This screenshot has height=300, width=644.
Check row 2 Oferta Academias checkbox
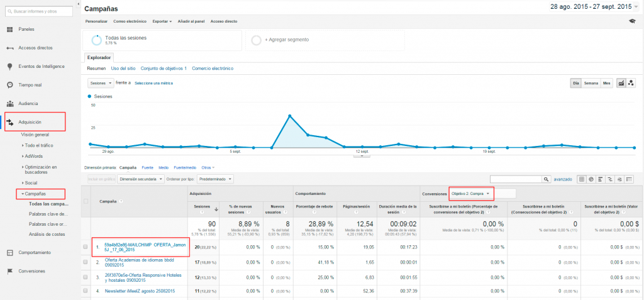pyautogui.click(x=86, y=262)
